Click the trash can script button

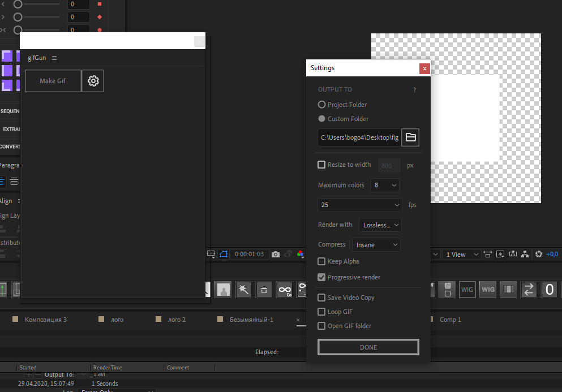click(x=264, y=290)
